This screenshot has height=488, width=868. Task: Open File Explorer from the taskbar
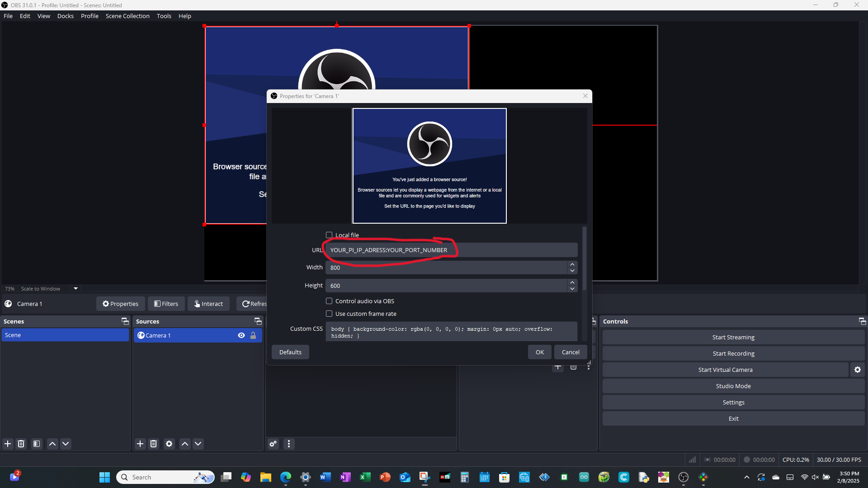(265, 477)
